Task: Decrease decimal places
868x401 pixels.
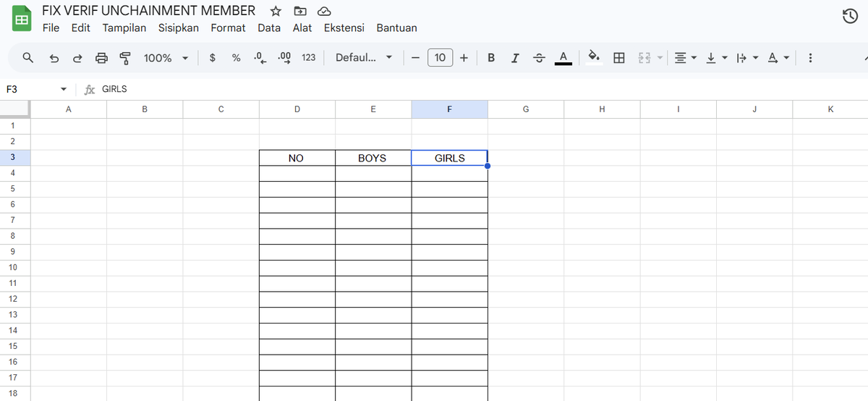Action: point(260,57)
